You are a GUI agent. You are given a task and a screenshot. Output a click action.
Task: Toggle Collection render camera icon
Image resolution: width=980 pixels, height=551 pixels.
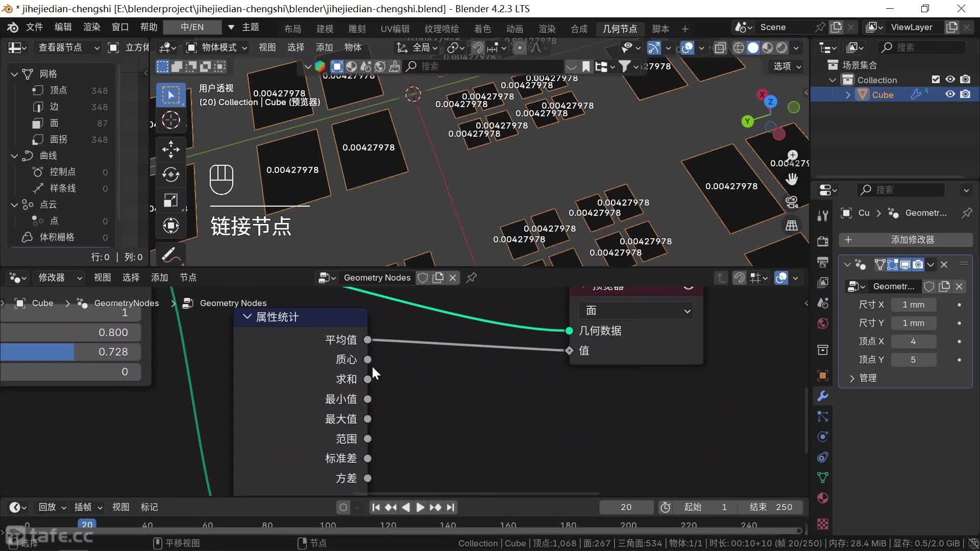click(965, 80)
